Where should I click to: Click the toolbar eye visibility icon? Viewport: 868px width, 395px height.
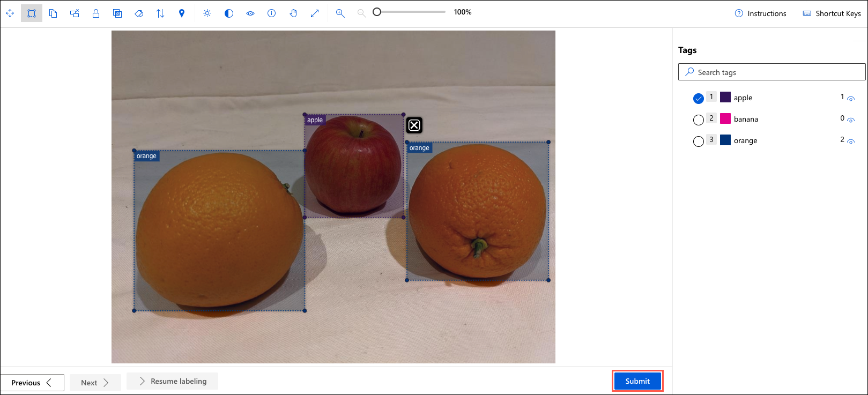click(250, 13)
